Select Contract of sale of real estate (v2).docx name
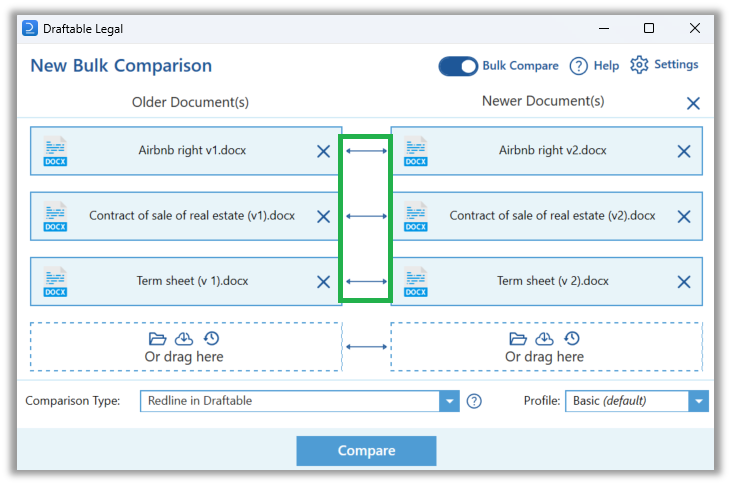This screenshot has width=731, height=485. tap(552, 215)
